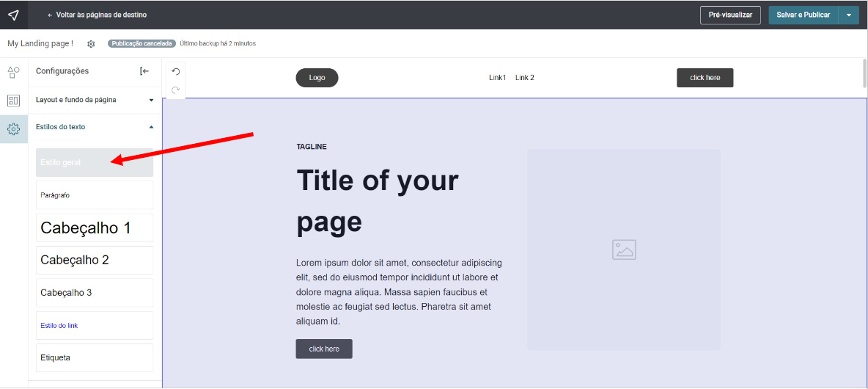Click the Logo button in page header
This screenshot has height=389, width=868.
point(317,78)
